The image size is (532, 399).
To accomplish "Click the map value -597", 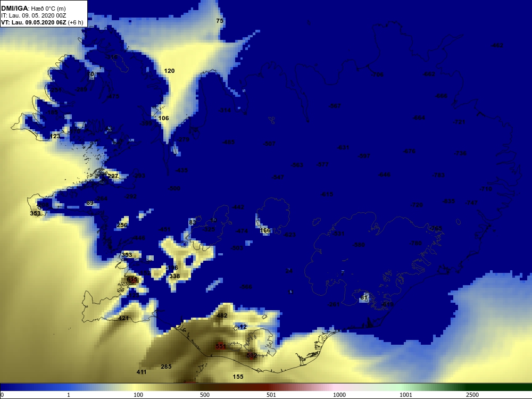I will [x=364, y=156].
